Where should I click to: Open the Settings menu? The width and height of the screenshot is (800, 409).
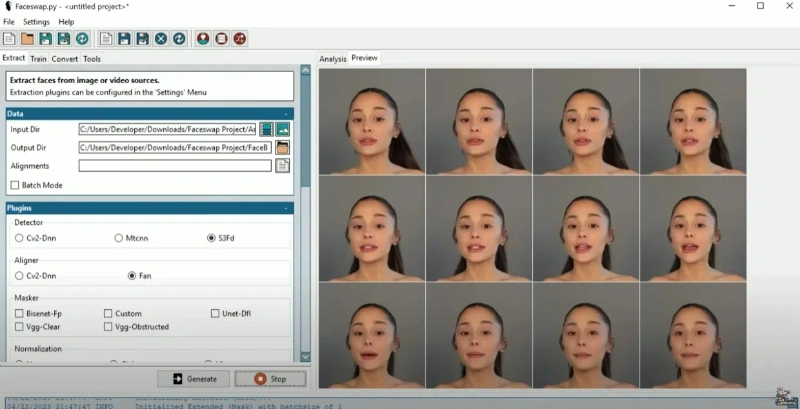coord(36,21)
